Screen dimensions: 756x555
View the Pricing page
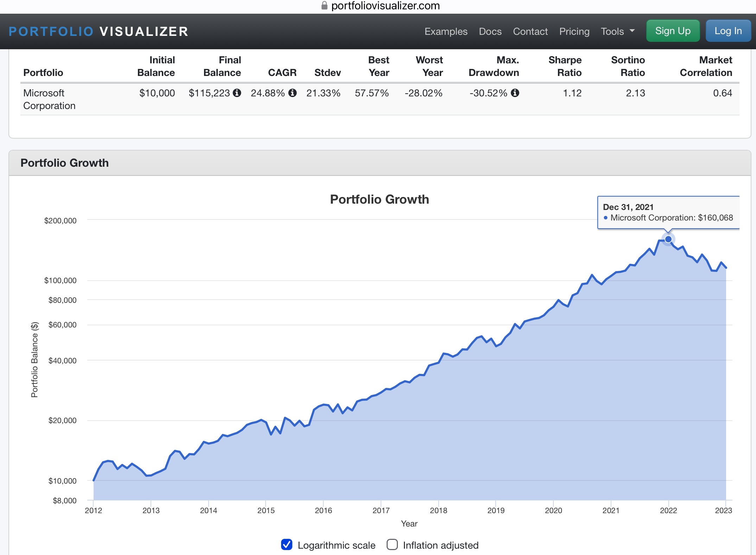[574, 31]
